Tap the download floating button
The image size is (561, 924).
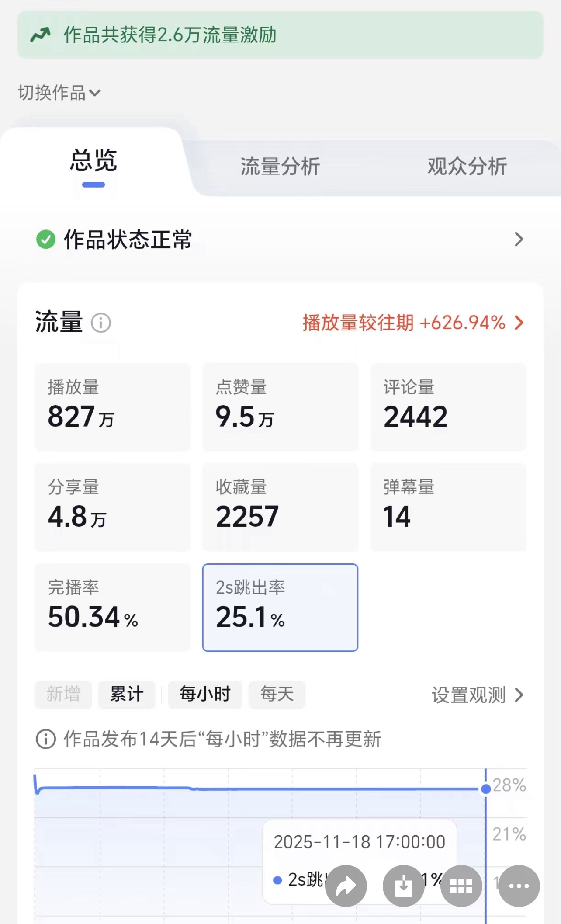pyautogui.click(x=403, y=886)
